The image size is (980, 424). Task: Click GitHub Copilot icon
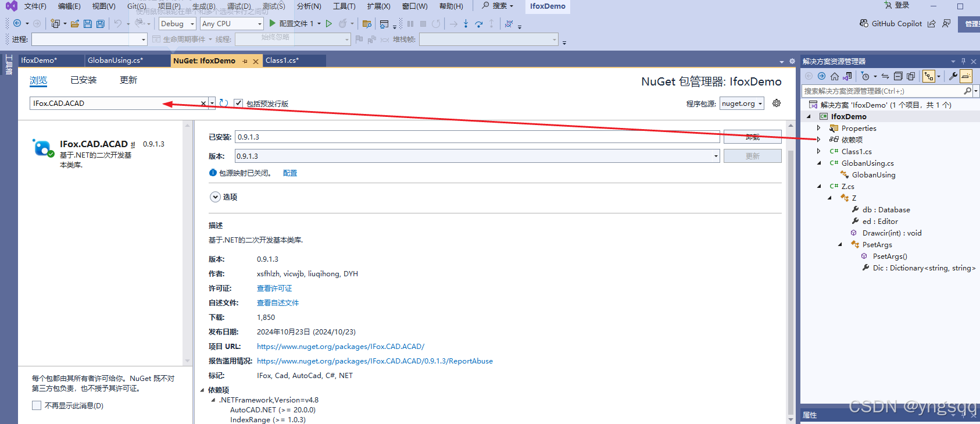click(x=864, y=23)
